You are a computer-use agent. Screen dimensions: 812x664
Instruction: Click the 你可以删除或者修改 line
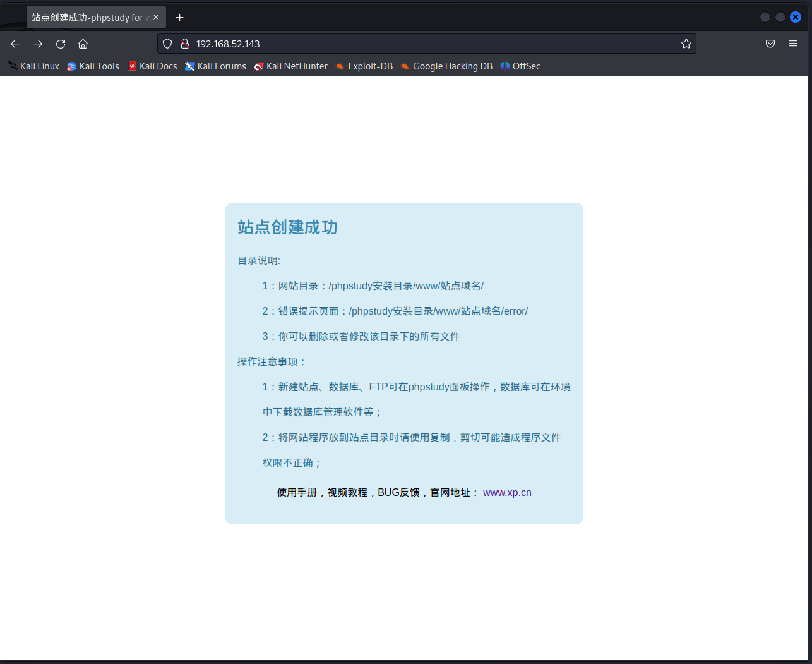pos(361,336)
